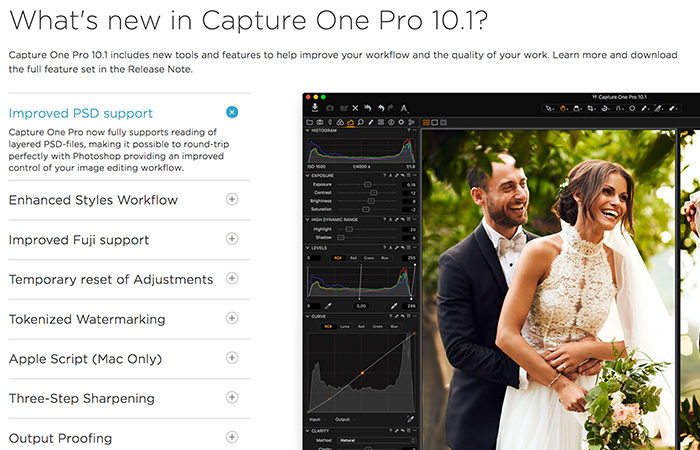Select the Blue channel in Curve
The height and width of the screenshot is (450, 700).
click(394, 327)
